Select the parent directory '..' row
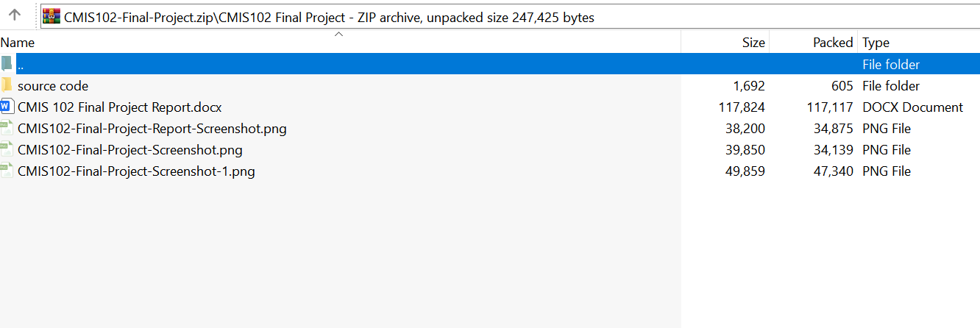The width and height of the screenshot is (980, 328). click(x=368, y=64)
